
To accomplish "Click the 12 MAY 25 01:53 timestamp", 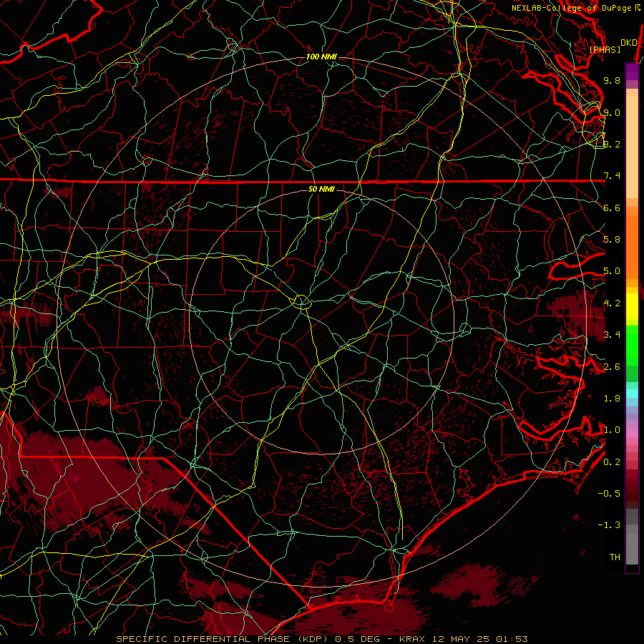I will click(479, 639).
